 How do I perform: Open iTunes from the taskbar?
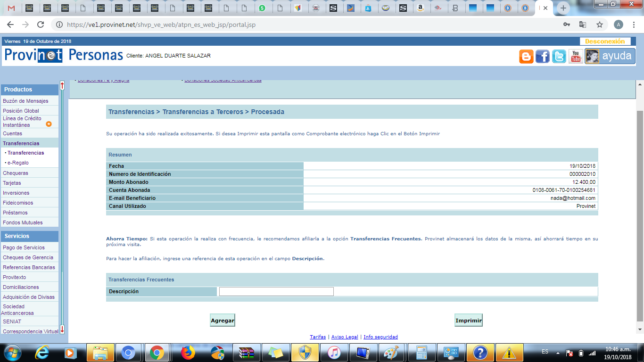pyautogui.click(x=334, y=353)
